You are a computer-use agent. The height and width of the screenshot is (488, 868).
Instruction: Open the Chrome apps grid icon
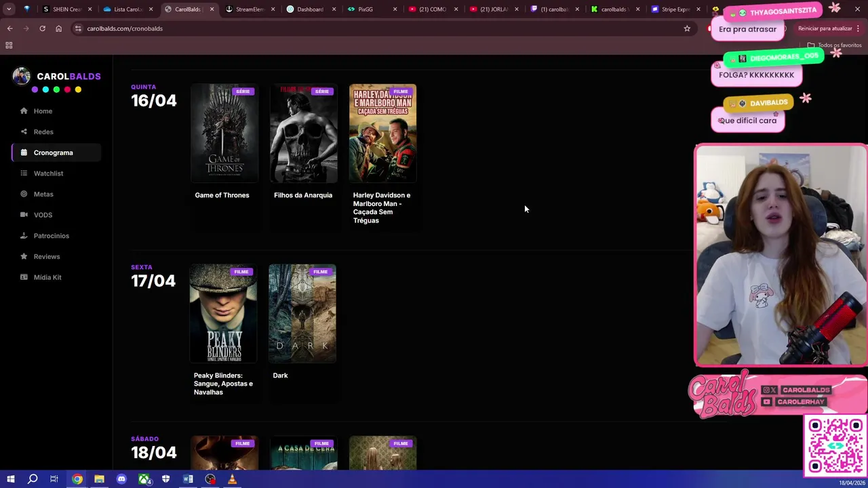coord(9,45)
